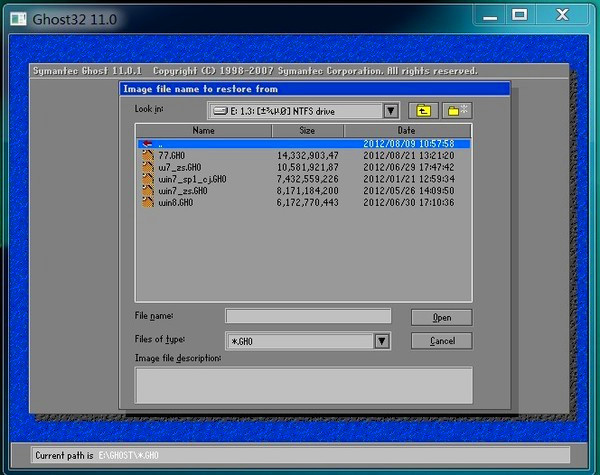The width and height of the screenshot is (600, 475).
Task: Click the w7_zs.GHO file icon
Action: 148,167
